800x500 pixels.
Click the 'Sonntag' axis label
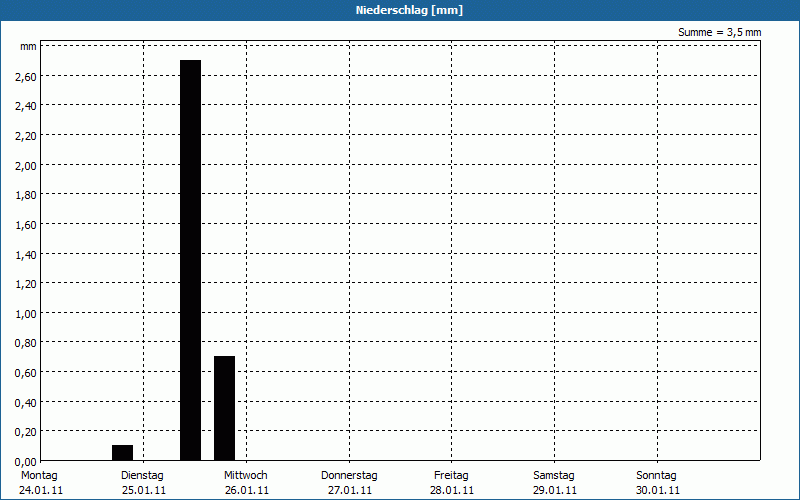(656, 475)
